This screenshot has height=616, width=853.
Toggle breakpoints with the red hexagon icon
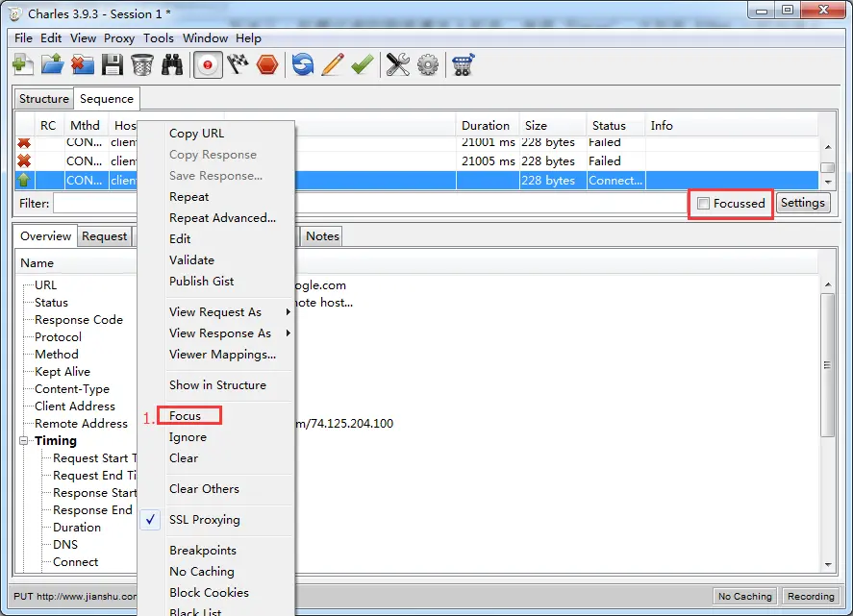[x=267, y=64]
